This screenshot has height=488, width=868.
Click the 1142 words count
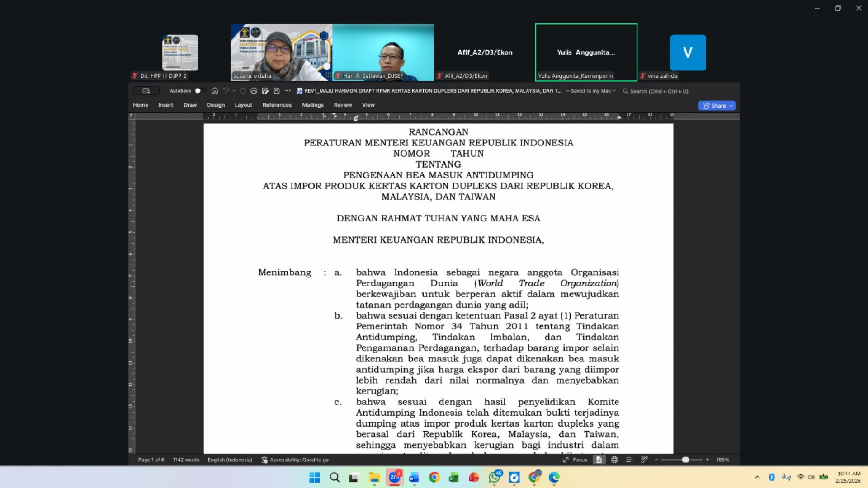[186, 460]
